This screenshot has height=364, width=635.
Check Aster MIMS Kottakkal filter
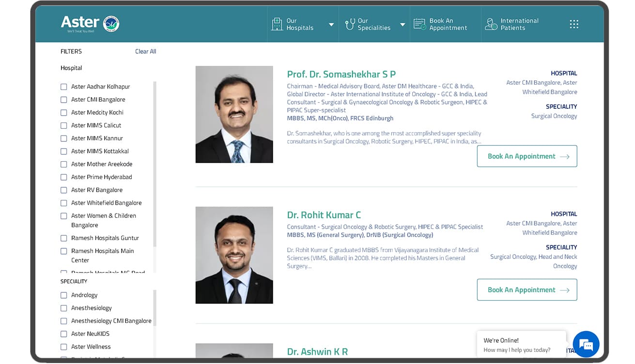point(63,151)
